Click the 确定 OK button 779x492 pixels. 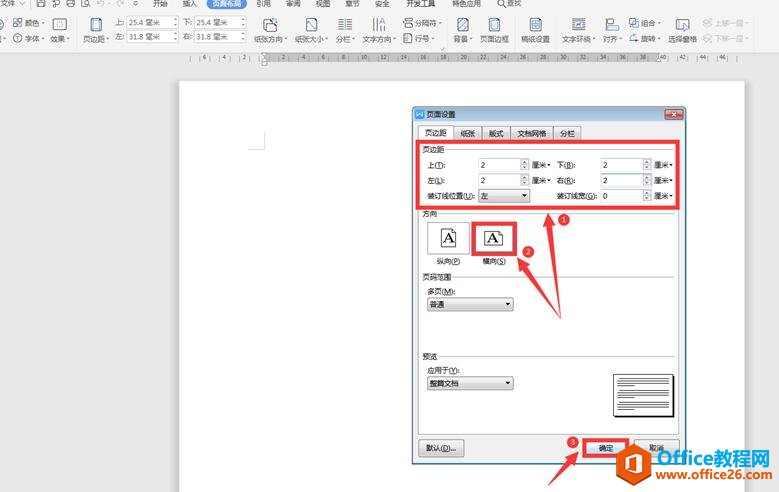(x=606, y=448)
